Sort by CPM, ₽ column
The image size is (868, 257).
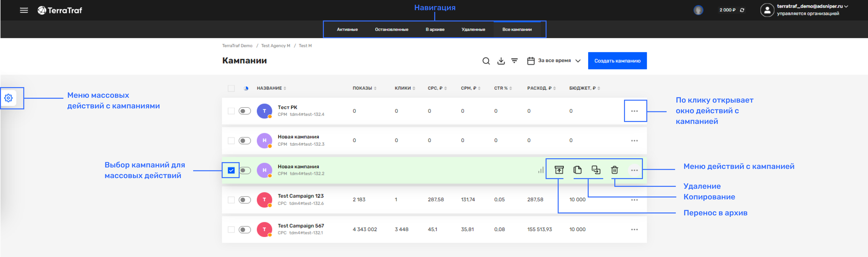click(470, 88)
